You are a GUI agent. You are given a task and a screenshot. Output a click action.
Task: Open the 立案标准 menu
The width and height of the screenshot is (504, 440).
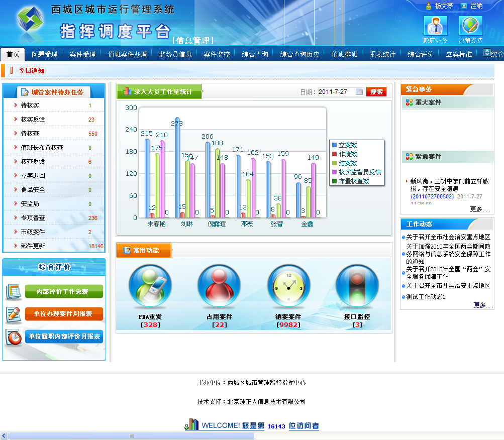point(459,54)
